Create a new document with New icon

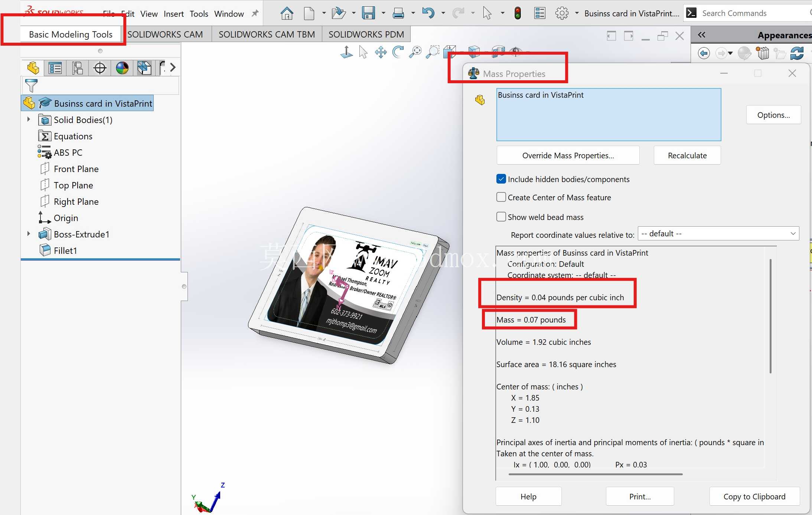[x=309, y=13]
